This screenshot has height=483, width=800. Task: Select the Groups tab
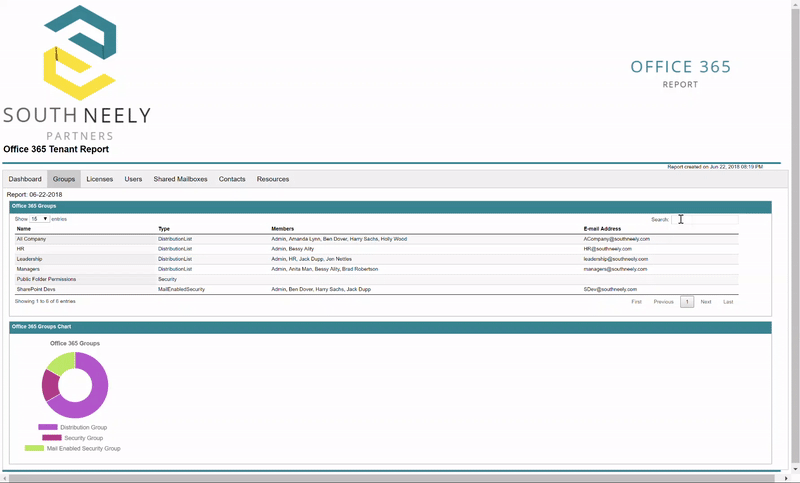(64, 179)
